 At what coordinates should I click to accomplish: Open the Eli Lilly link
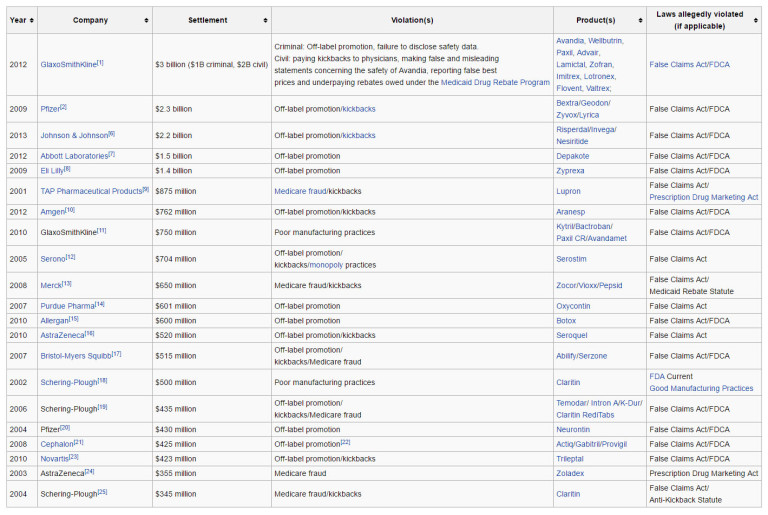click(52, 171)
